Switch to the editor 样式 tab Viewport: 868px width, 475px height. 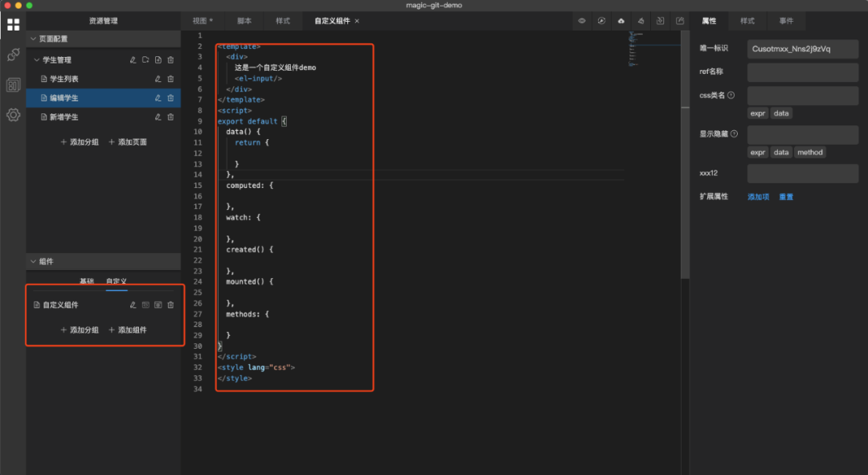283,21
